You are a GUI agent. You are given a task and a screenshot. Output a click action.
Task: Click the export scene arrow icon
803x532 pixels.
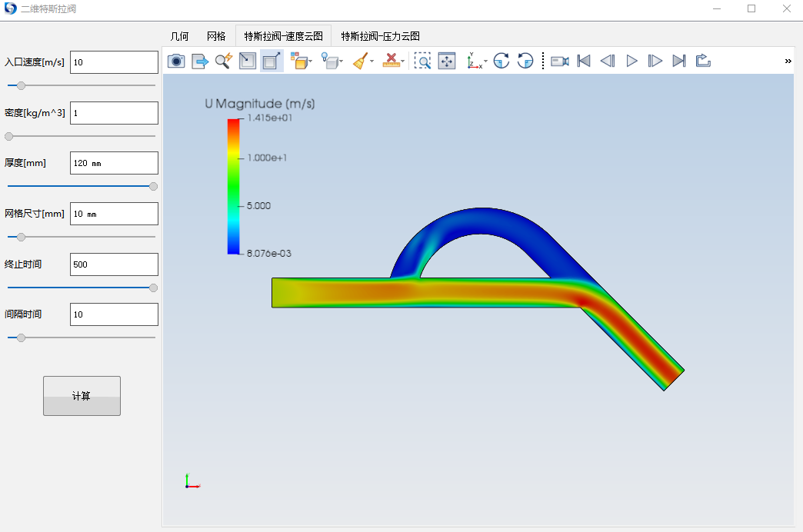[200, 62]
